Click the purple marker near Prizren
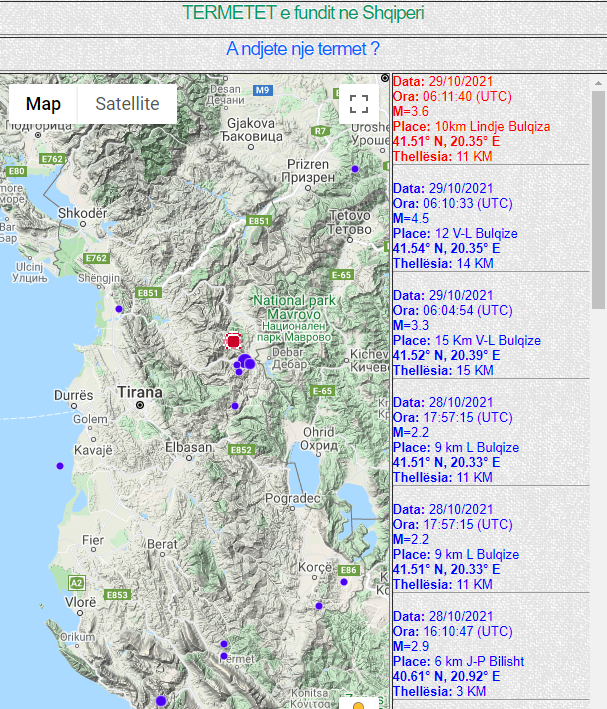This screenshot has width=607, height=709. [354, 169]
